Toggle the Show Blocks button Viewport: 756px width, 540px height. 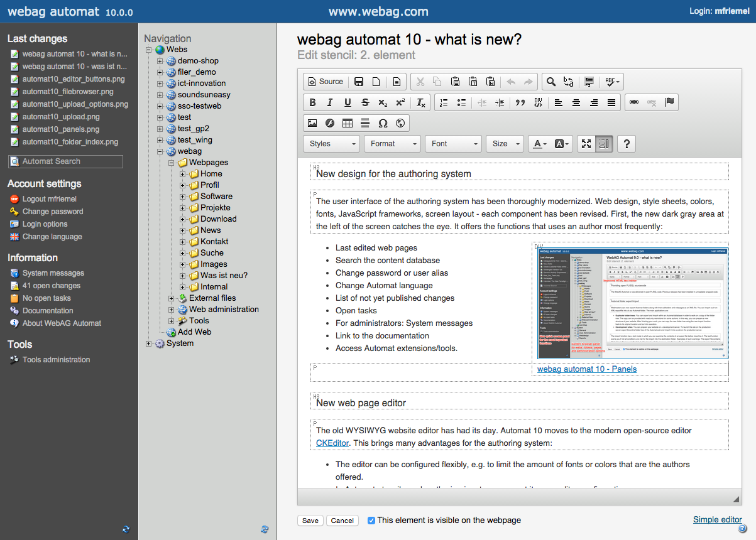coord(604,144)
